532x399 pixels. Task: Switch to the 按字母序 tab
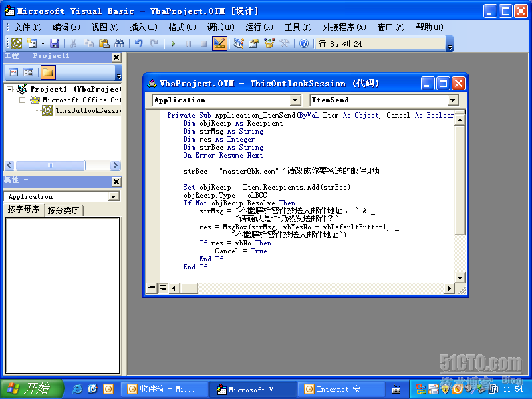[24, 209]
